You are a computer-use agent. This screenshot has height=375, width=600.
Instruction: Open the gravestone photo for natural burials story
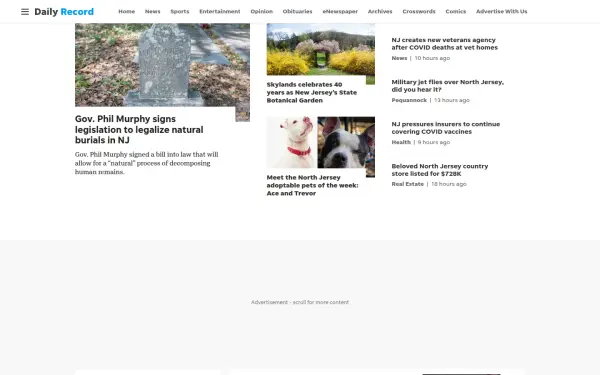coord(162,65)
